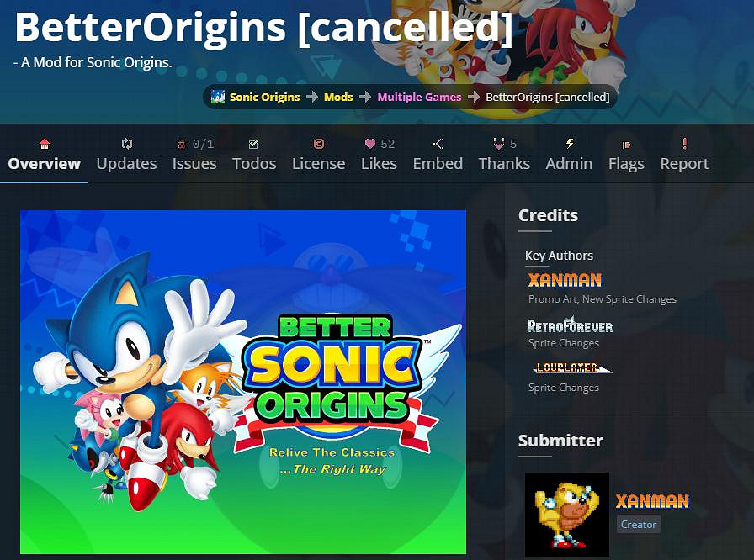The height and width of the screenshot is (560, 754).
Task: Go to the Mods breadcrumb link
Action: point(338,97)
